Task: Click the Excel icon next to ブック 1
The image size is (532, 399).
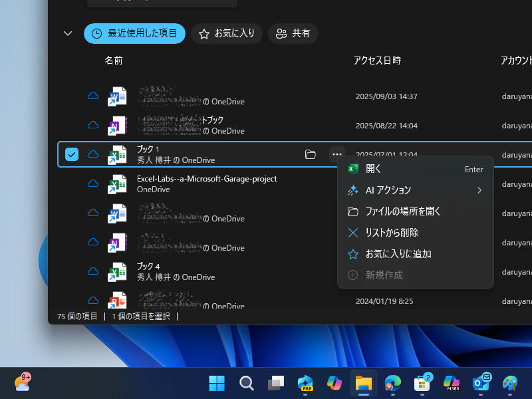Action: [118, 154]
